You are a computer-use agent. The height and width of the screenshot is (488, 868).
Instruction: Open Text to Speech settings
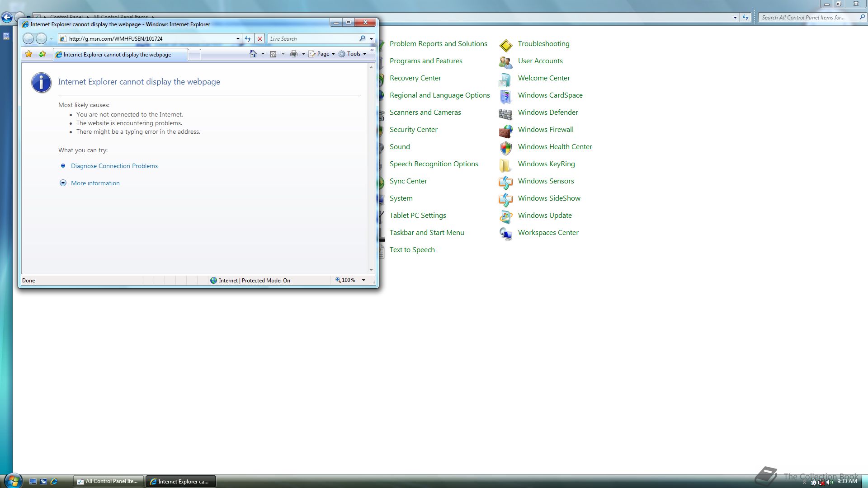point(412,250)
